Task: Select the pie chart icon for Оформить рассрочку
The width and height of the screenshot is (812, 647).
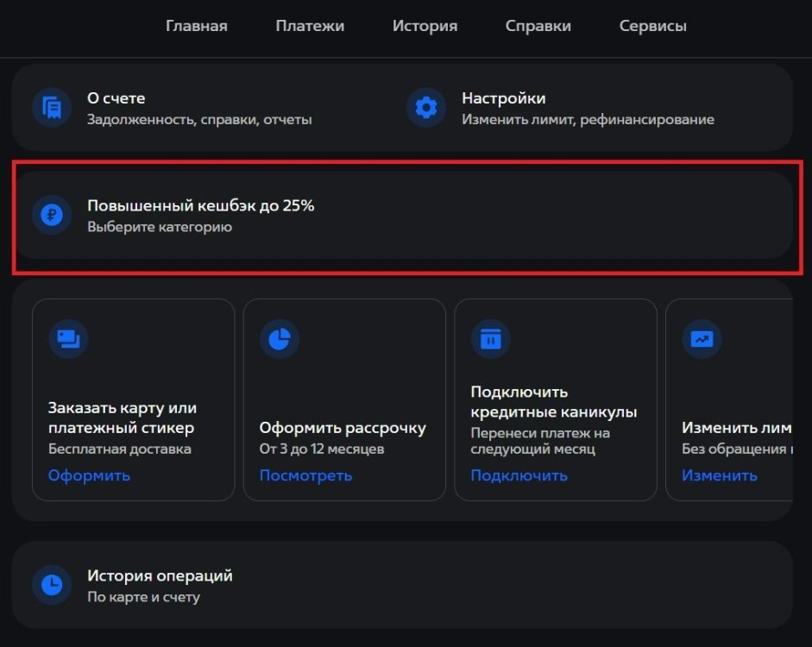Action: pos(279,338)
